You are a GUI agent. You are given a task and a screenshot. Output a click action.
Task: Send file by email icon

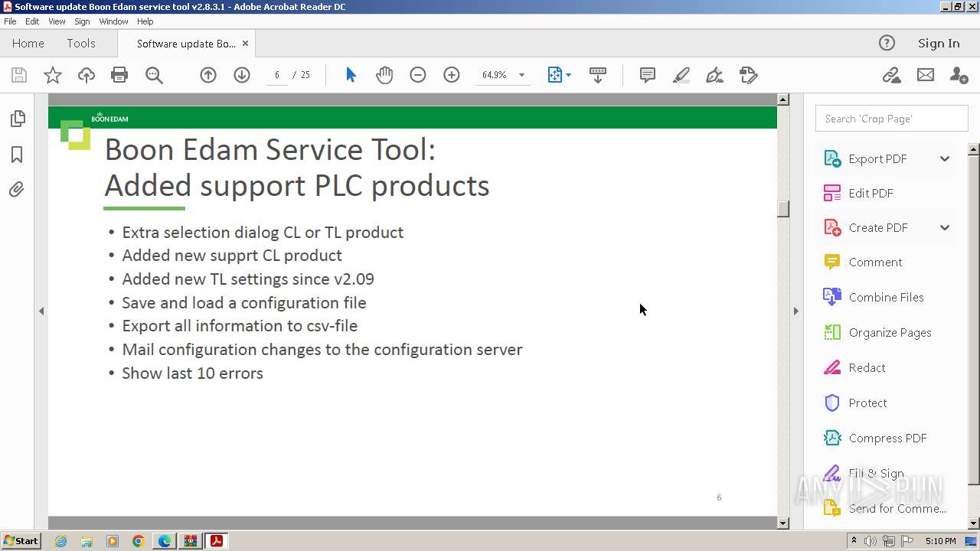(x=926, y=75)
